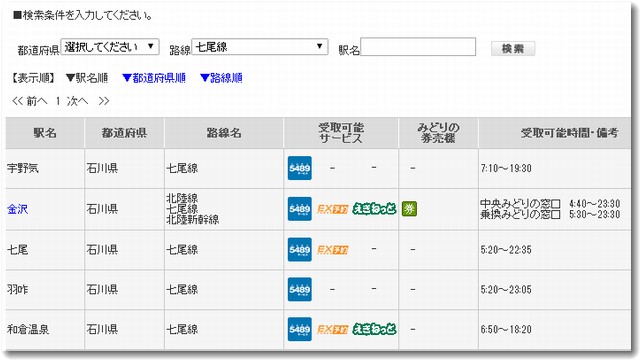Viewport: 640px width, 360px height.
Task: Click the 検索 search button
Action: click(513, 49)
